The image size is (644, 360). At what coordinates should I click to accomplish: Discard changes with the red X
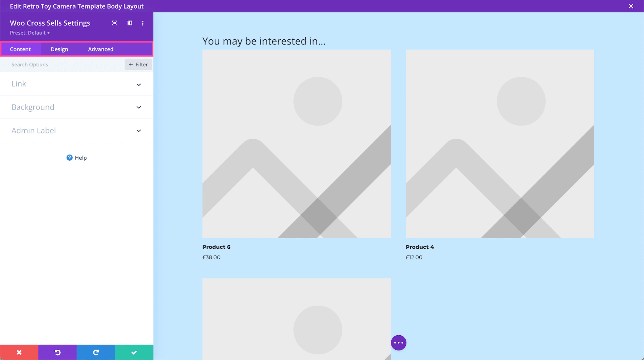coord(19,352)
